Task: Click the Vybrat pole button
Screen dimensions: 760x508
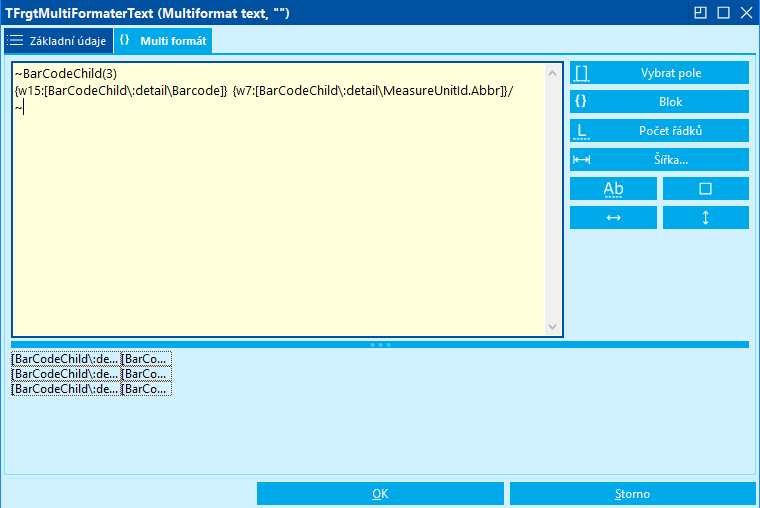Action: [659, 73]
